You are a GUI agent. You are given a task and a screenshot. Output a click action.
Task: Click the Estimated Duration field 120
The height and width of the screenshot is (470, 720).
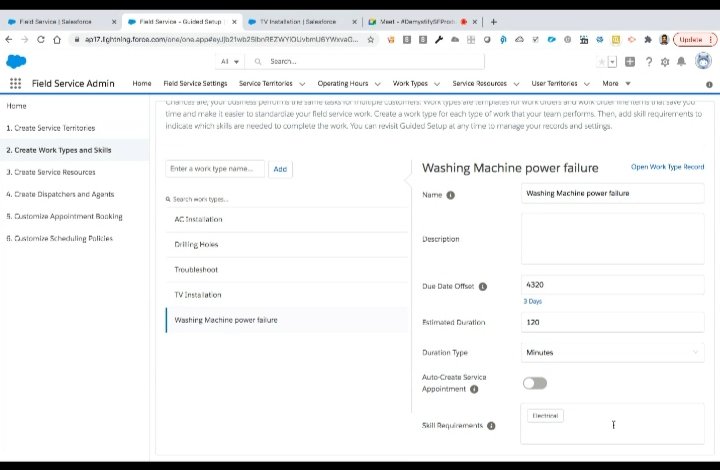613,322
